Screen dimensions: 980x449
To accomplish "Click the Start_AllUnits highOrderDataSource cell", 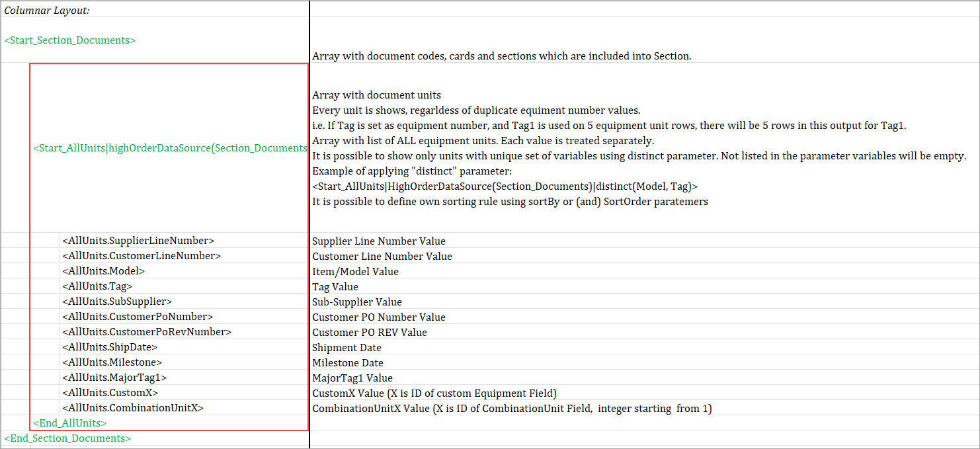I will tap(170, 148).
